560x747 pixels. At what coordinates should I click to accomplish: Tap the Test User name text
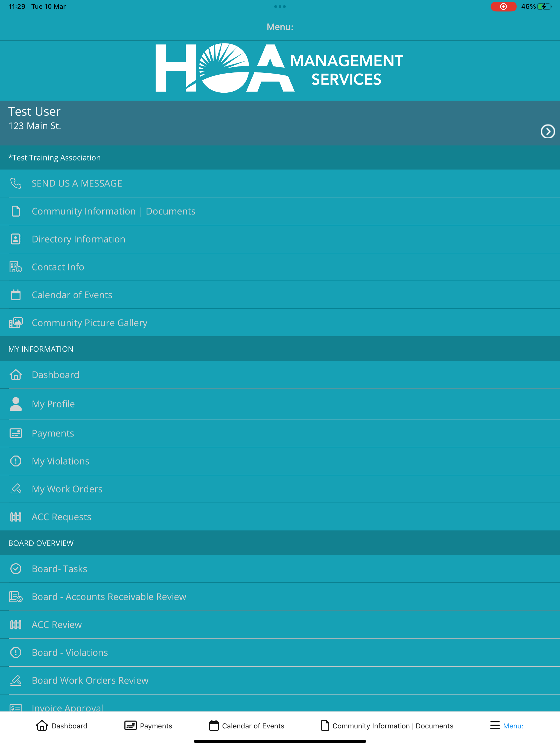34,112
